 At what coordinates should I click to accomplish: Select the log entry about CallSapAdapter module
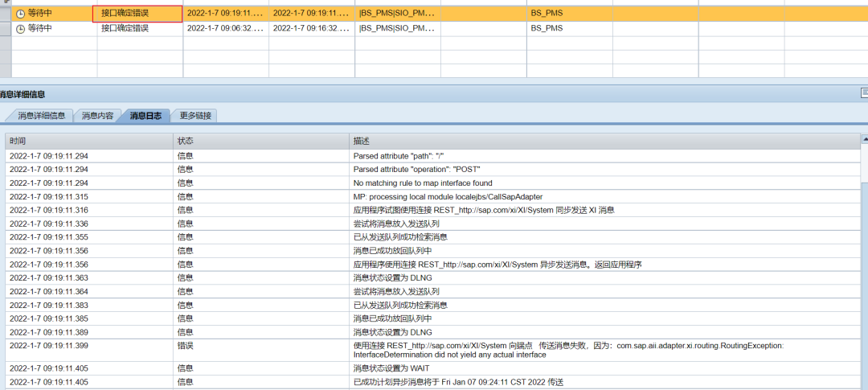tap(448, 196)
